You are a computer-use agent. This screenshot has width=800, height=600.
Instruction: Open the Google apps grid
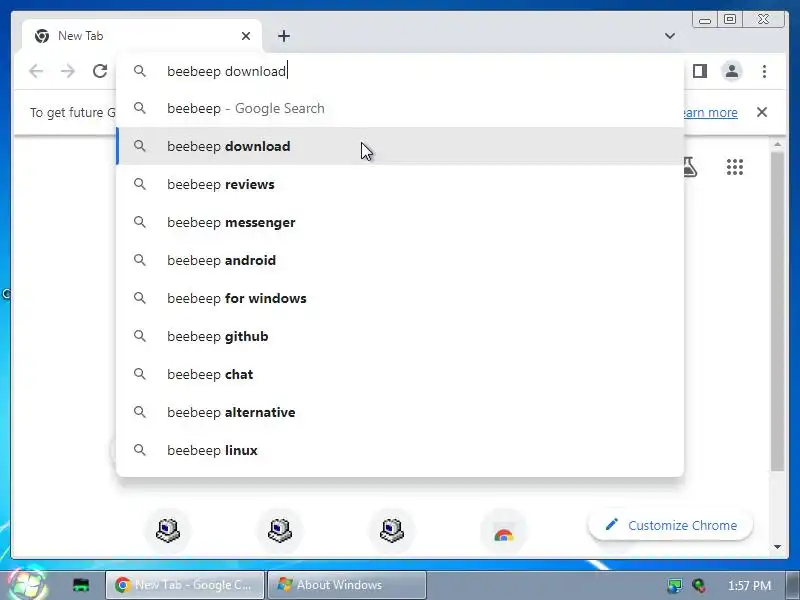(735, 167)
